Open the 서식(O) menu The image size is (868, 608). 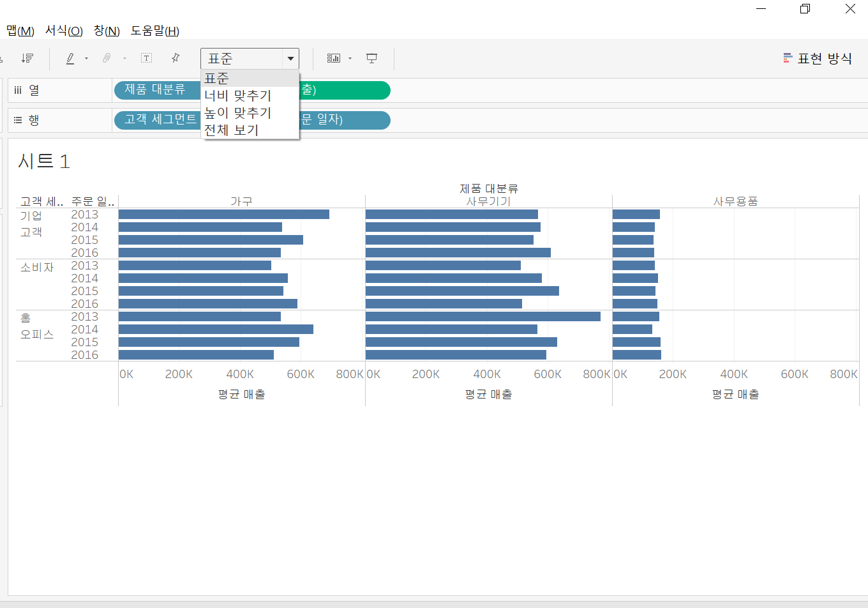pyautogui.click(x=64, y=31)
